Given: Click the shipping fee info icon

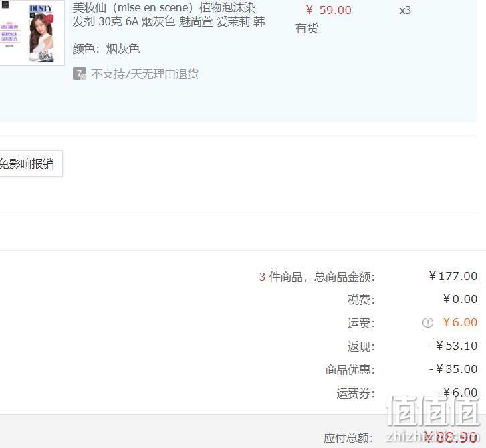Looking at the screenshot, I should coord(427,323).
